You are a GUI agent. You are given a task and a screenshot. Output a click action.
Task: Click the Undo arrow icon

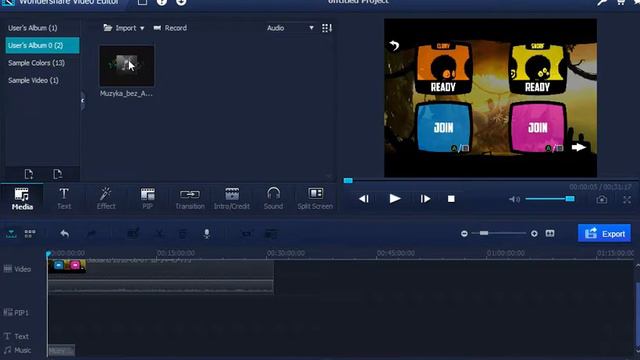pyautogui.click(x=64, y=233)
